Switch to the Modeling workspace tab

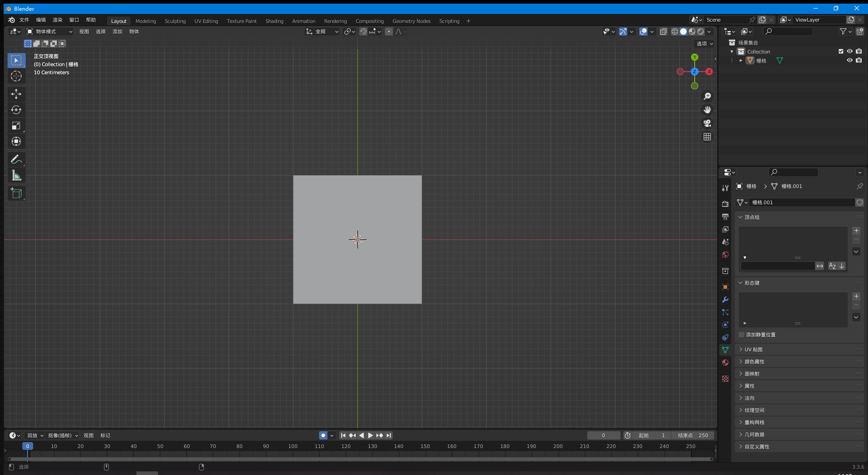(x=146, y=21)
